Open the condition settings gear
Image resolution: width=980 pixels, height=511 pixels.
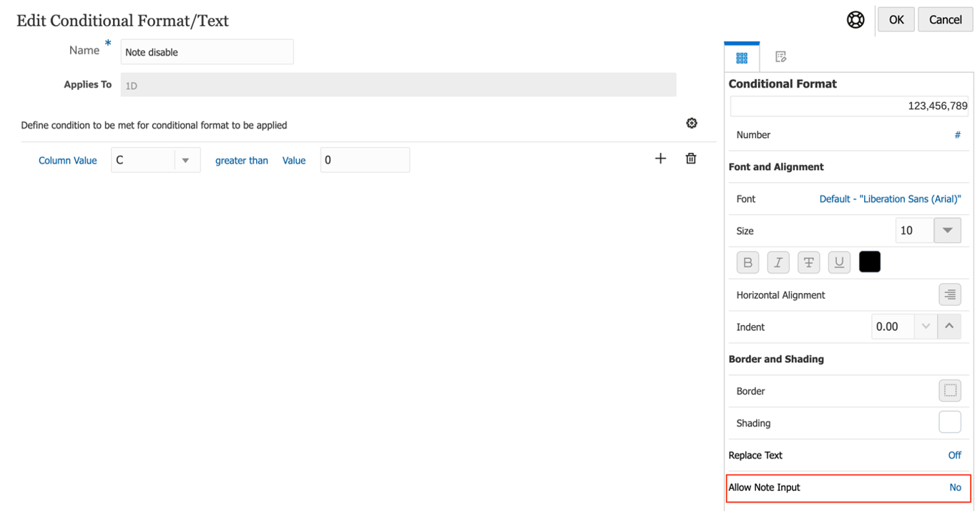click(x=691, y=123)
